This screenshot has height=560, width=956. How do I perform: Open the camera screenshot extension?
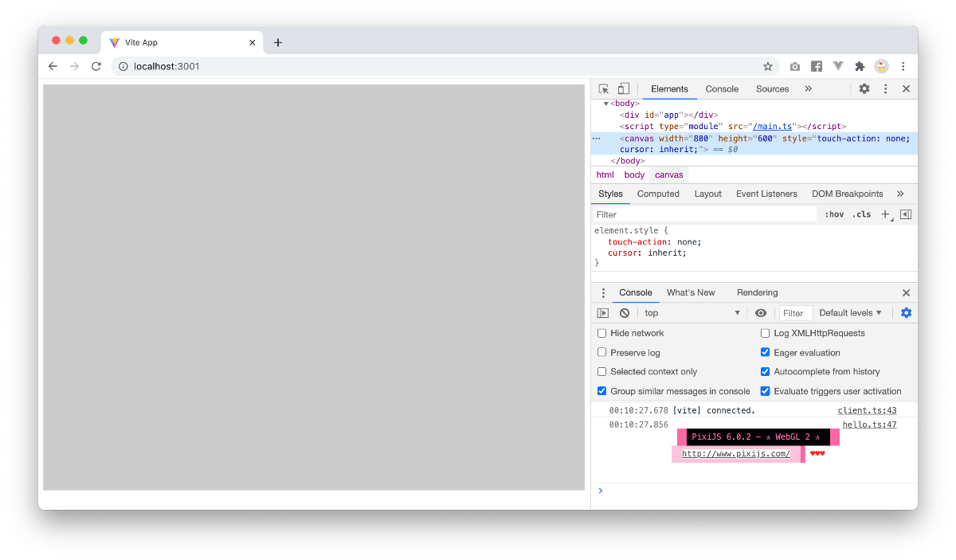[794, 66]
